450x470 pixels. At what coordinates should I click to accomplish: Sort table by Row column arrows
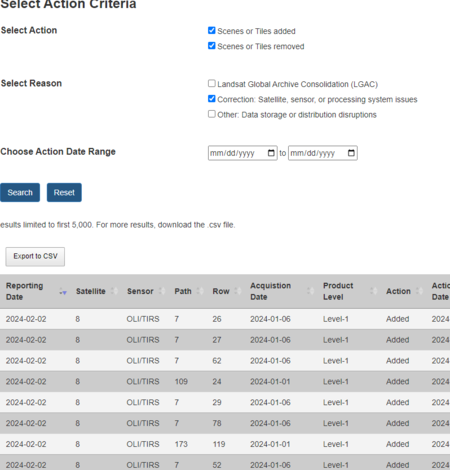(238, 291)
